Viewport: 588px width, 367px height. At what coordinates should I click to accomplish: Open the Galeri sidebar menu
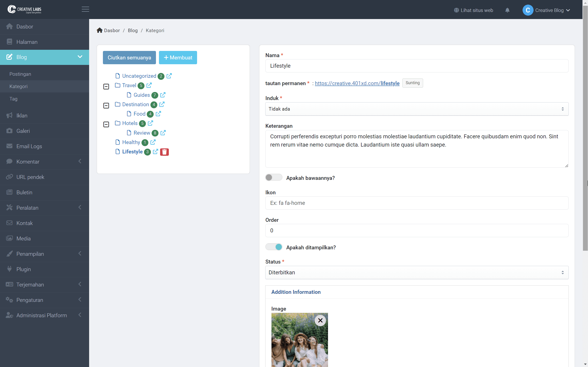coord(23,131)
